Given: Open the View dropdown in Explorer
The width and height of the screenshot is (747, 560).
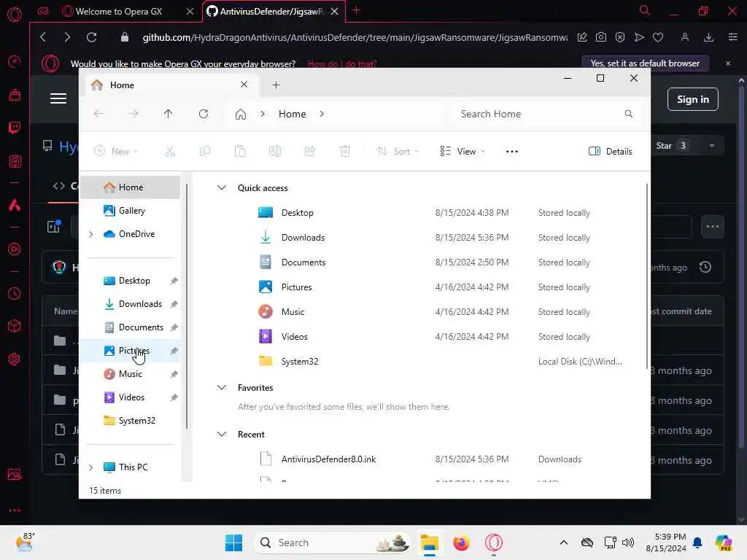Looking at the screenshot, I should click(x=462, y=152).
